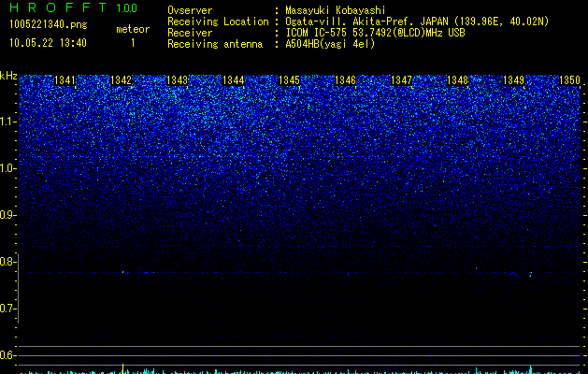Click the kHz axis unit label
Screen dimensions: 588x374
8,76
